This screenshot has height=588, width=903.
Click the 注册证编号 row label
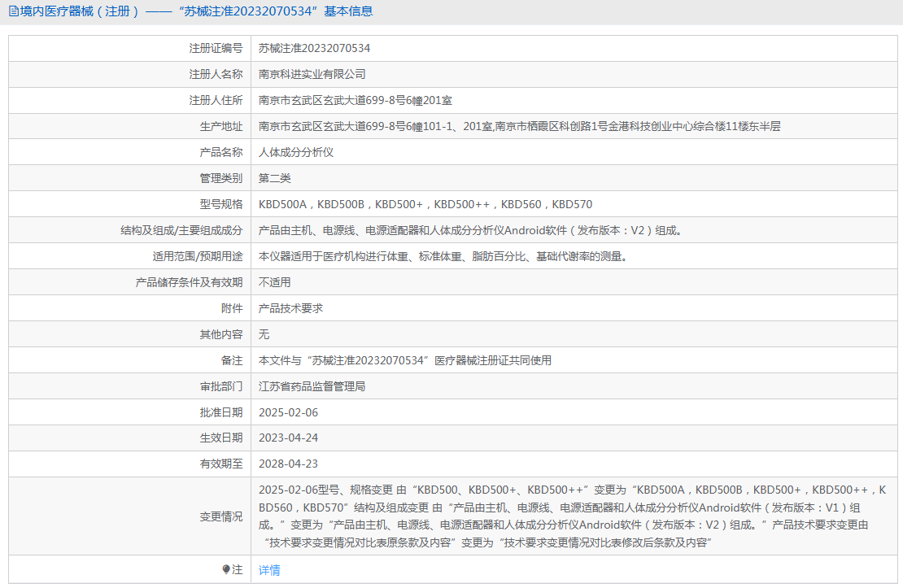[x=216, y=48]
